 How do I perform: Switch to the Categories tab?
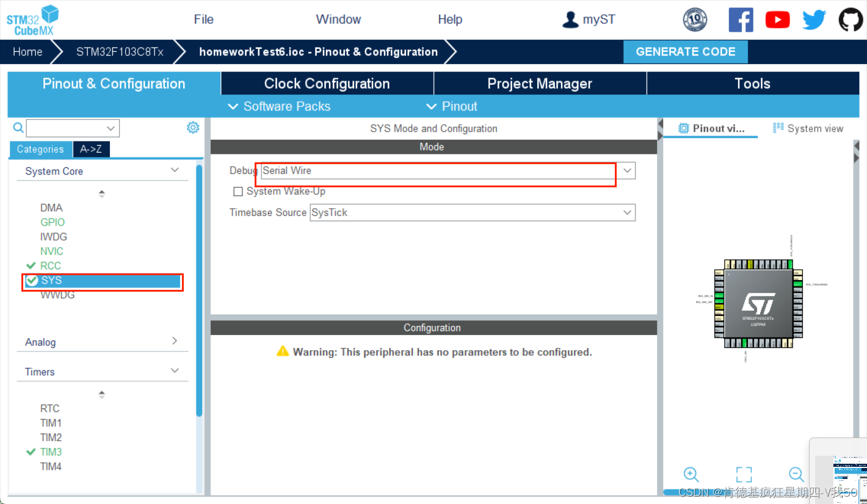coord(40,149)
